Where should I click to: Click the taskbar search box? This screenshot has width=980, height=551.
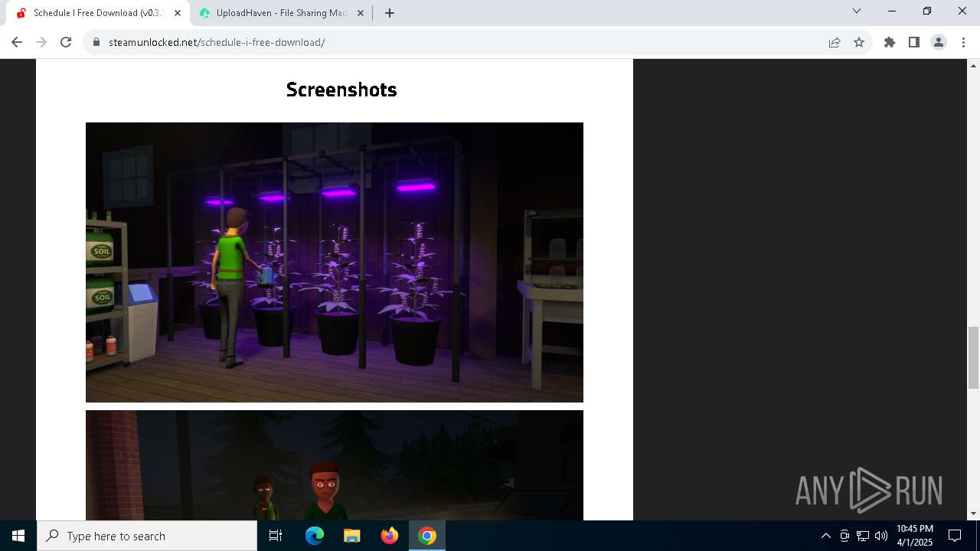click(147, 536)
